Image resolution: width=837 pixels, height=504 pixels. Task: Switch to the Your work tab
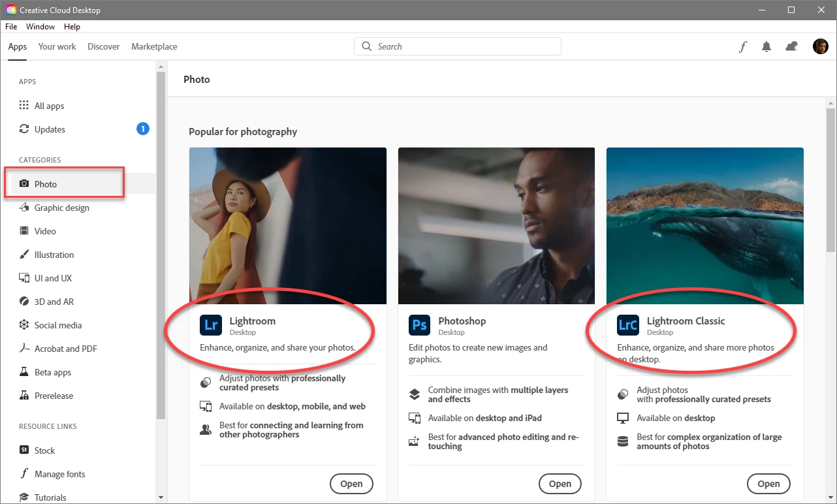coord(57,46)
